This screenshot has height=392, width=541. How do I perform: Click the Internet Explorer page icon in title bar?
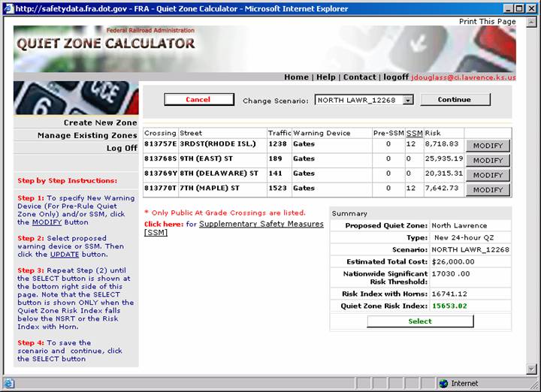(x=8, y=8)
